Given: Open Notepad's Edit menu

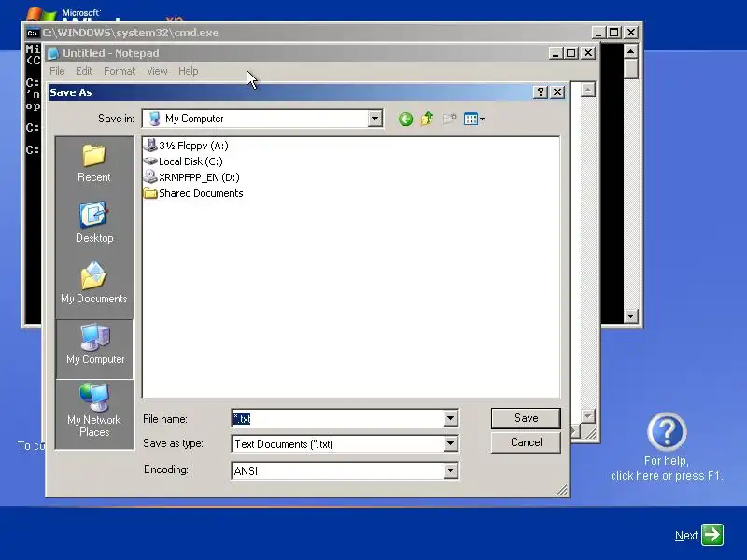Looking at the screenshot, I should (x=84, y=71).
